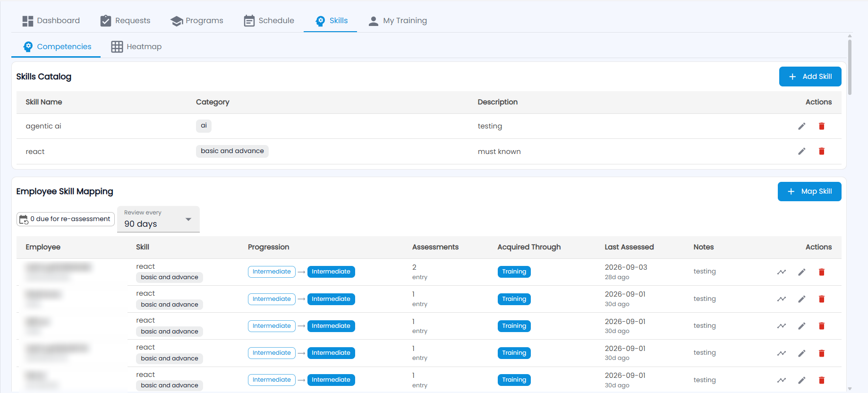Edit the react skill in catalog
The image size is (868, 393).
(801, 151)
